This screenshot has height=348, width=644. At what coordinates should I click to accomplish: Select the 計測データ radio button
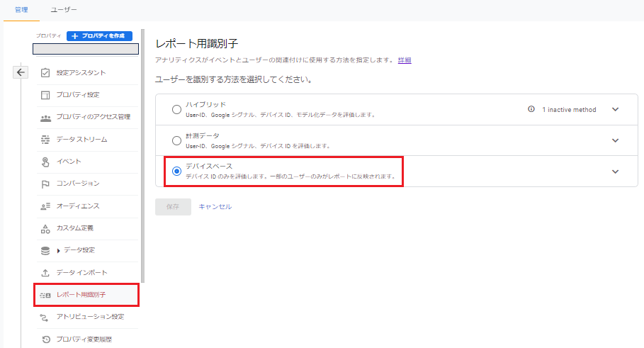click(176, 140)
